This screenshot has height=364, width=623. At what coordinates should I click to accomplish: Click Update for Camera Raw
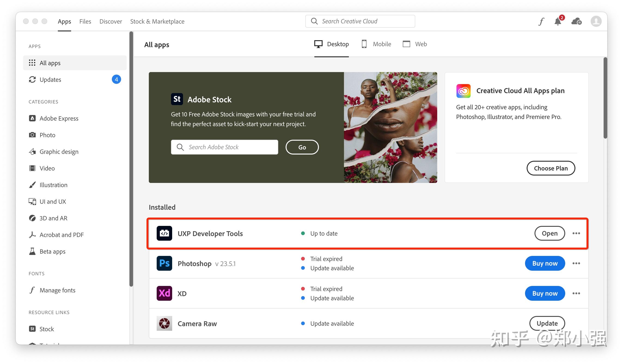pos(547,323)
